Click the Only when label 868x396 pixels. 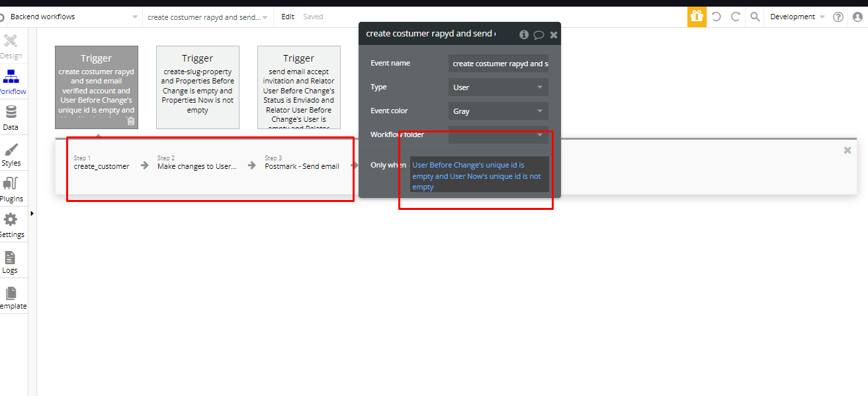pyautogui.click(x=388, y=165)
